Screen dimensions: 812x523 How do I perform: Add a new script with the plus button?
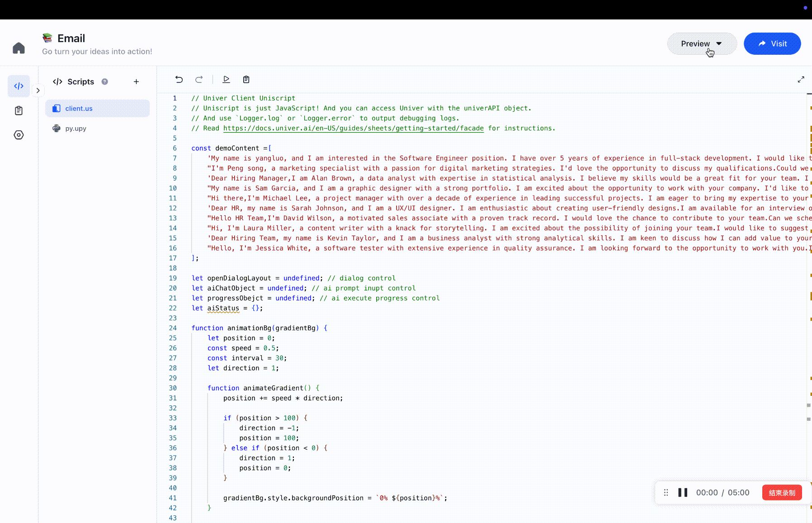click(x=136, y=81)
